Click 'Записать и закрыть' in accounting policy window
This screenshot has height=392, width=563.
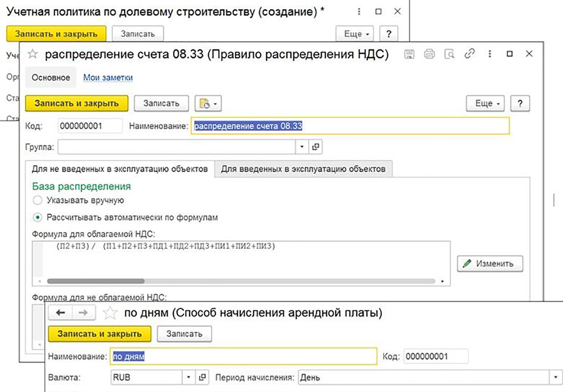(56, 34)
